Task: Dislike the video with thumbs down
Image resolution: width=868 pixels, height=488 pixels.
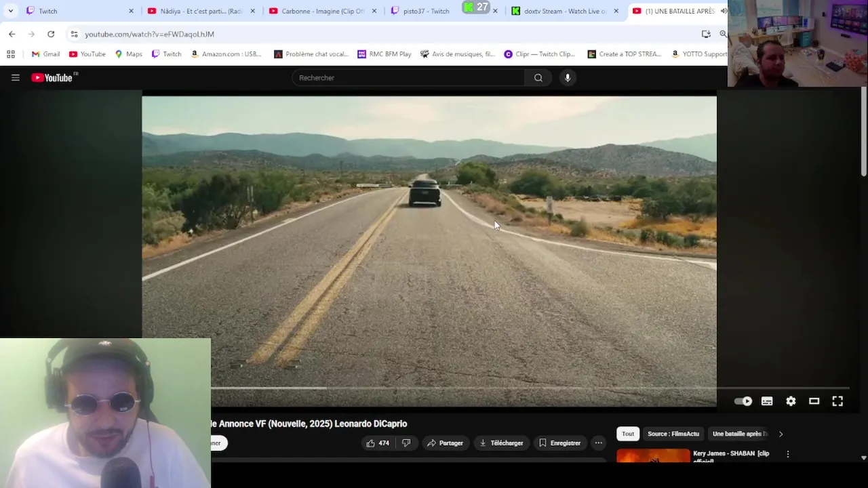Action: point(406,443)
